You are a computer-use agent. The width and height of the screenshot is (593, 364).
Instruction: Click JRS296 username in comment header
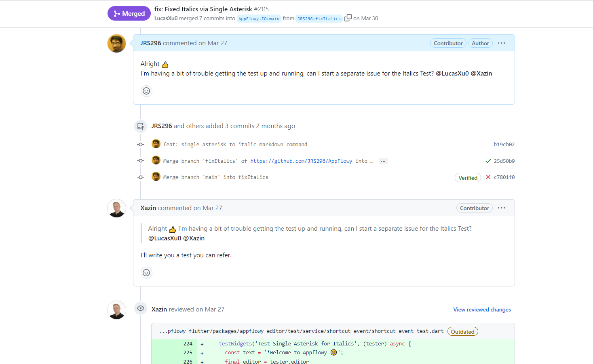point(151,43)
